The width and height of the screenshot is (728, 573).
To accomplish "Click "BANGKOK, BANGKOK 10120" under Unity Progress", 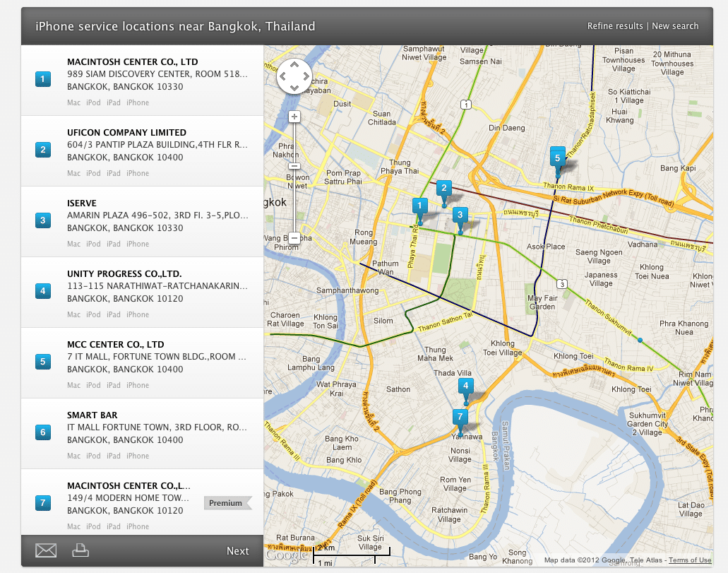I will coord(125,298).
